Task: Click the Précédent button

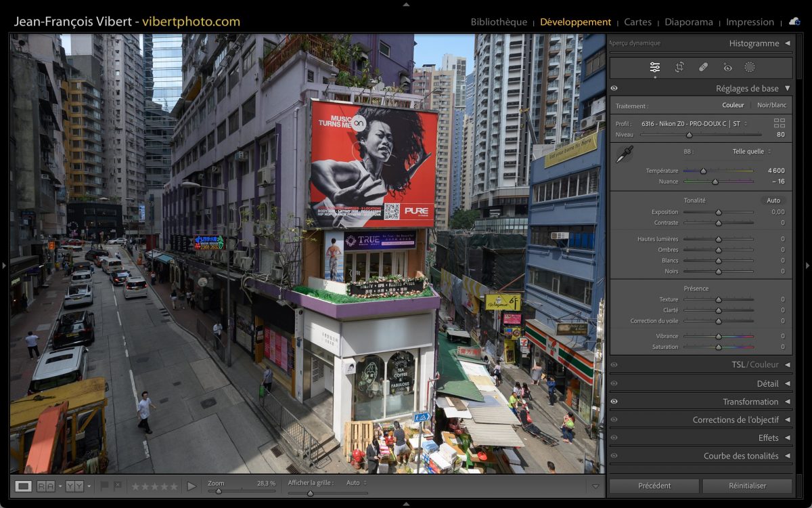Action: 654,486
